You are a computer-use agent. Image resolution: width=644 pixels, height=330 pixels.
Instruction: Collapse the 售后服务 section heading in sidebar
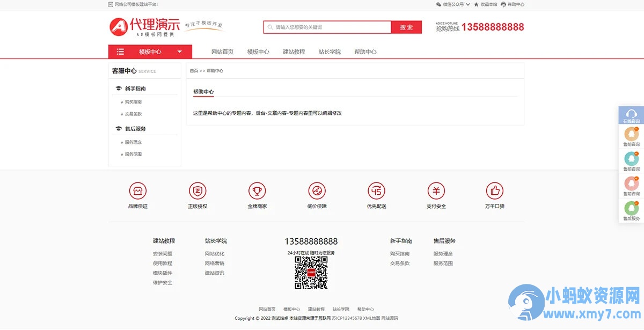pos(135,129)
